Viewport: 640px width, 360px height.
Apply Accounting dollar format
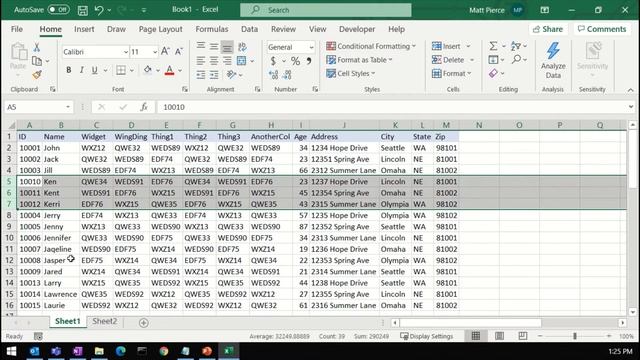pyautogui.click(x=273, y=61)
